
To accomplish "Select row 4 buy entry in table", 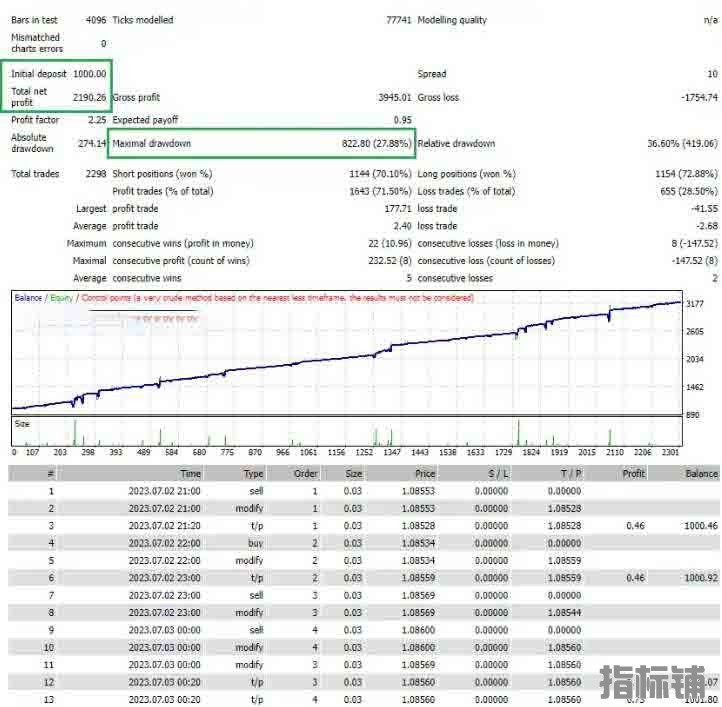I will (256, 543).
